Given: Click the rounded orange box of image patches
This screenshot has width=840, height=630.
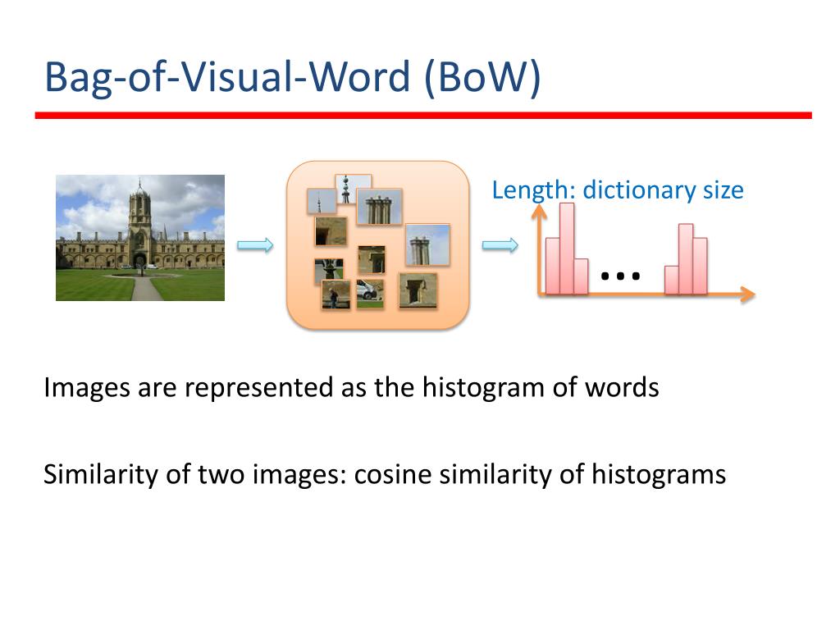Looking at the screenshot, I should pyautogui.click(x=378, y=244).
